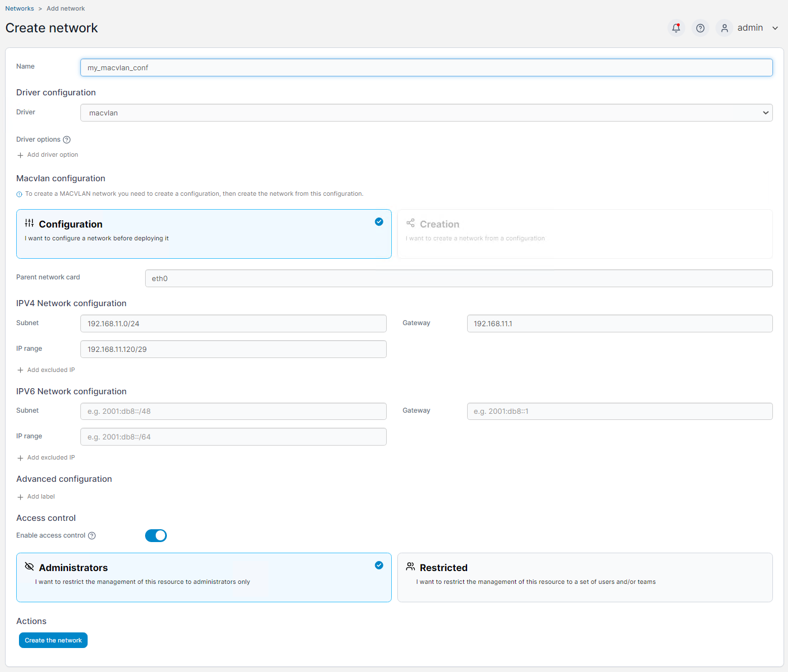788x672 pixels.
Task: Open the notifications bell icon
Action: pos(676,28)
